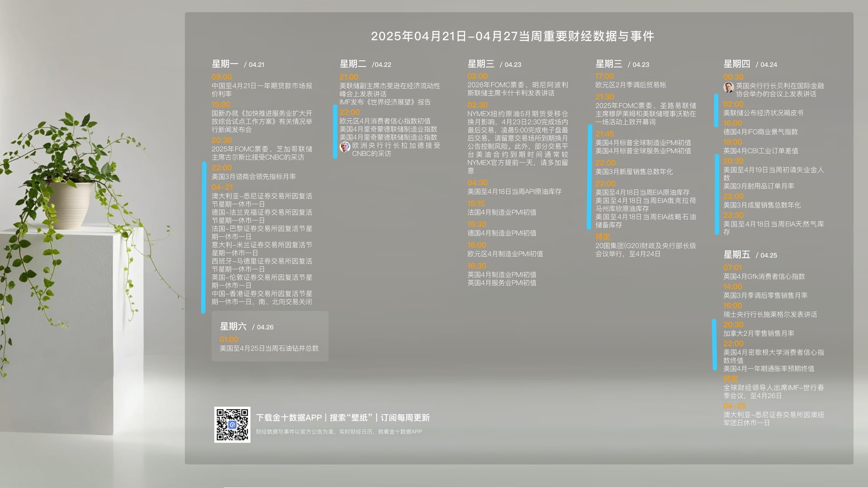Image resolution: width=868 pixels, height=488 pixels.
Task: Click the 下载金十数据APP text
Action: click(289, 418)
